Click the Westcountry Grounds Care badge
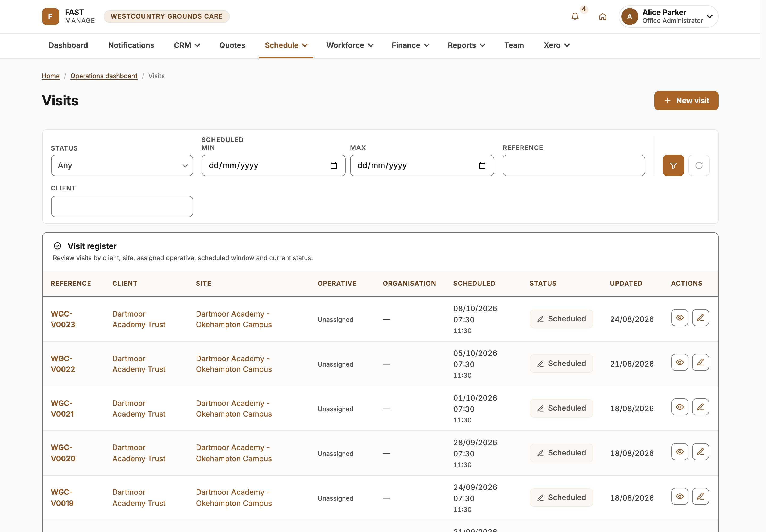766x532 pixels. (x=167, y=16)
